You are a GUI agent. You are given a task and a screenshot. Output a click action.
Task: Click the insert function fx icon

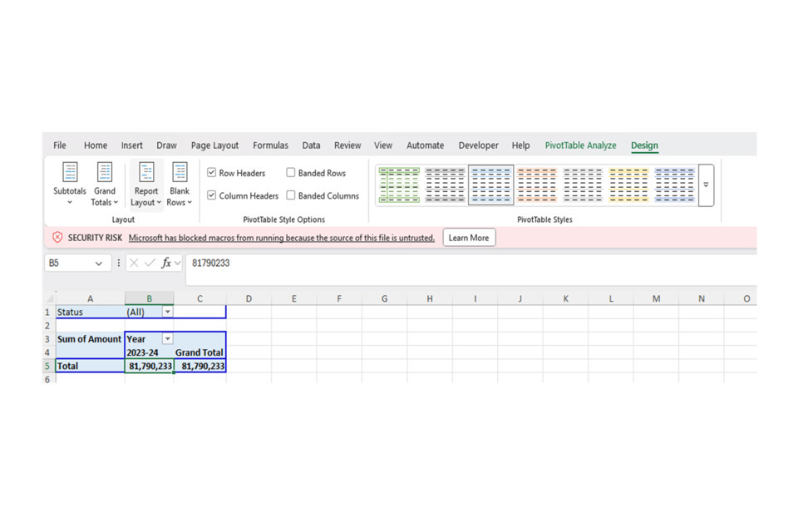[166, 263]
